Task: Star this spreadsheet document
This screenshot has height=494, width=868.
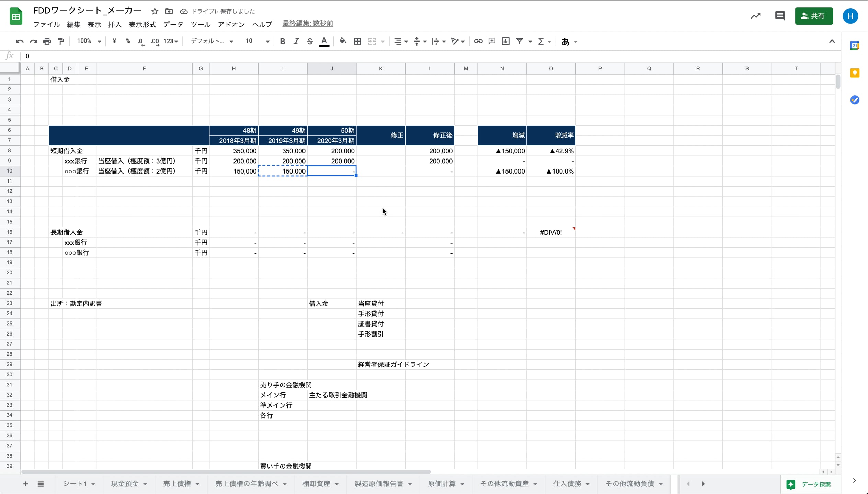Action: pos(155,11)
